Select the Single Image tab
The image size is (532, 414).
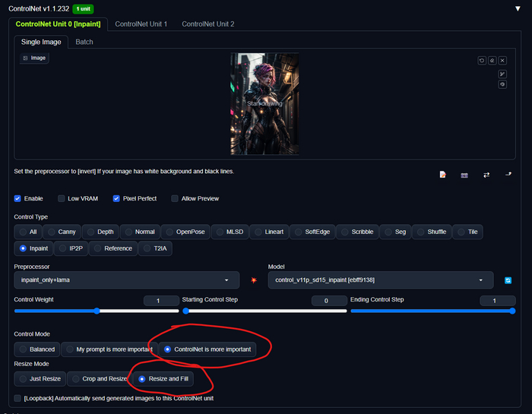41,42
